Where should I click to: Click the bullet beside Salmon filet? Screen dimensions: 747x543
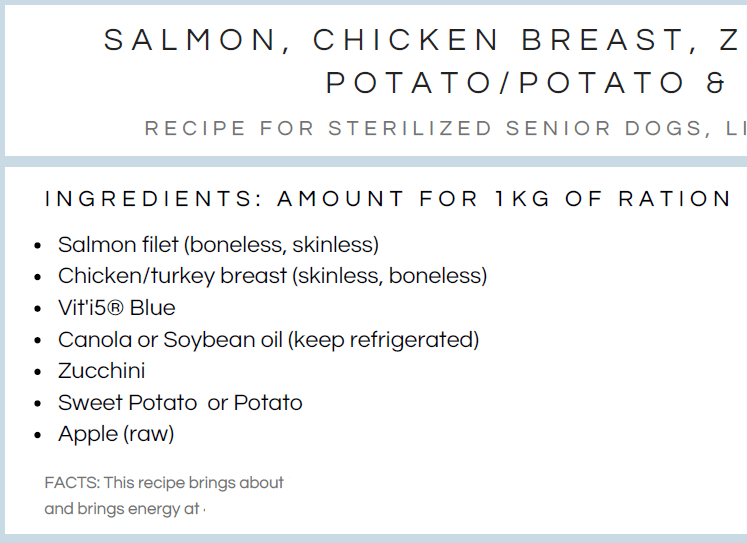coord(38,246)
